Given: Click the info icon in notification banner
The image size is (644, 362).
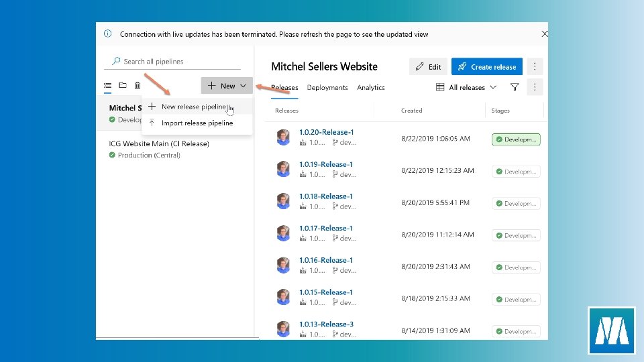Looking at the screenshot, I should [107, 34].
